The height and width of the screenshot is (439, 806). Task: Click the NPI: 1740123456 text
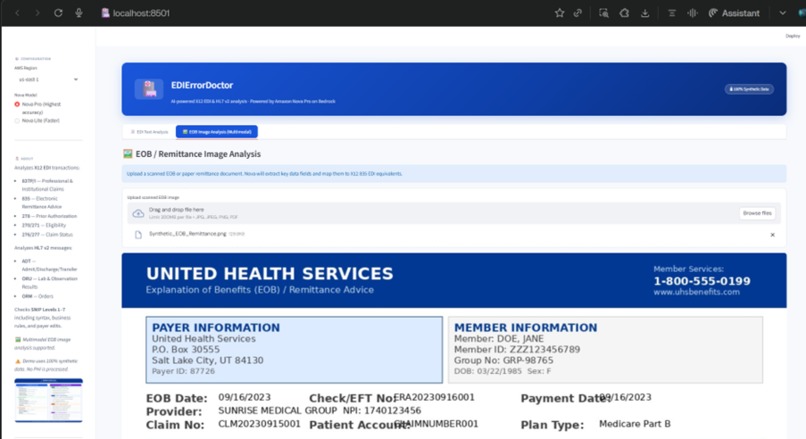pos(381,411)
